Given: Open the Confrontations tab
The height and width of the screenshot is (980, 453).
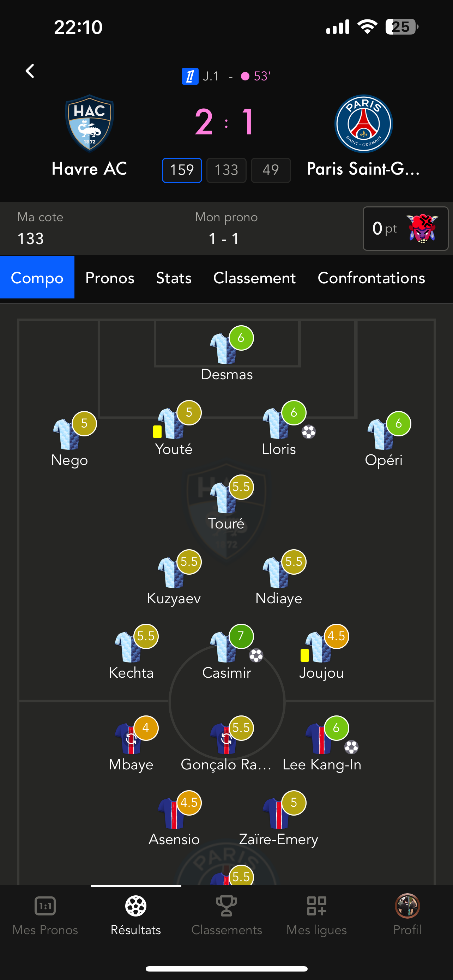Looking at the screenshot, I should coord(371,278).
